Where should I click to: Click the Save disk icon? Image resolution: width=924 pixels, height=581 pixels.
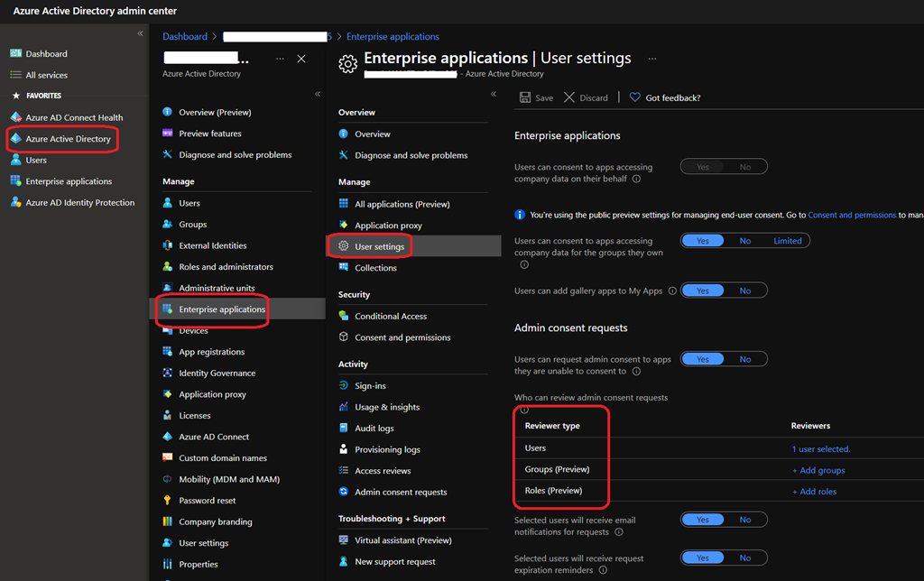point(525,97)
